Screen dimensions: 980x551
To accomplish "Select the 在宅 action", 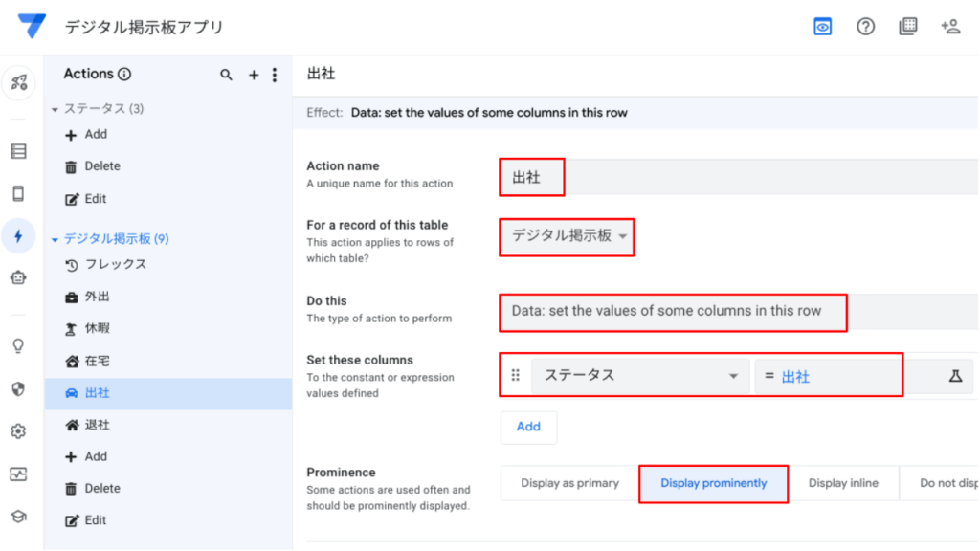I will 87,361.
